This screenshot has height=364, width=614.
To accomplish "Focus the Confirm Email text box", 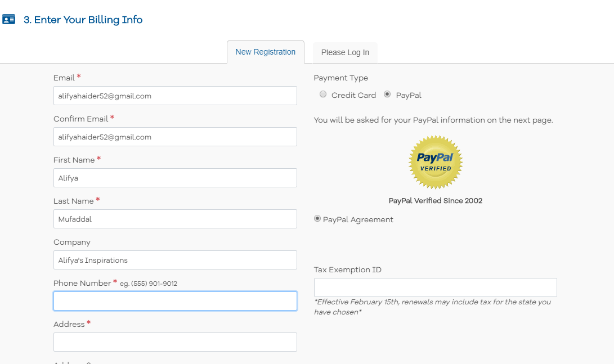I will coord(175,137).
